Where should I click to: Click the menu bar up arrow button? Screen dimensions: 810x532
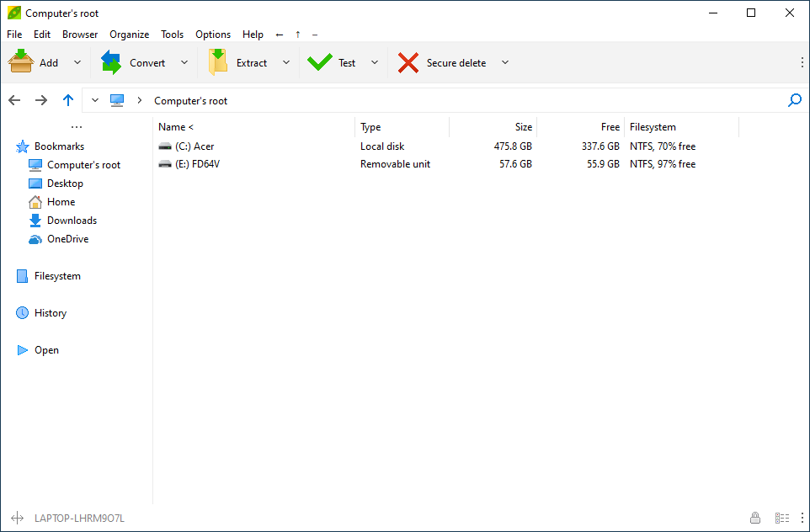click(297, 35)
